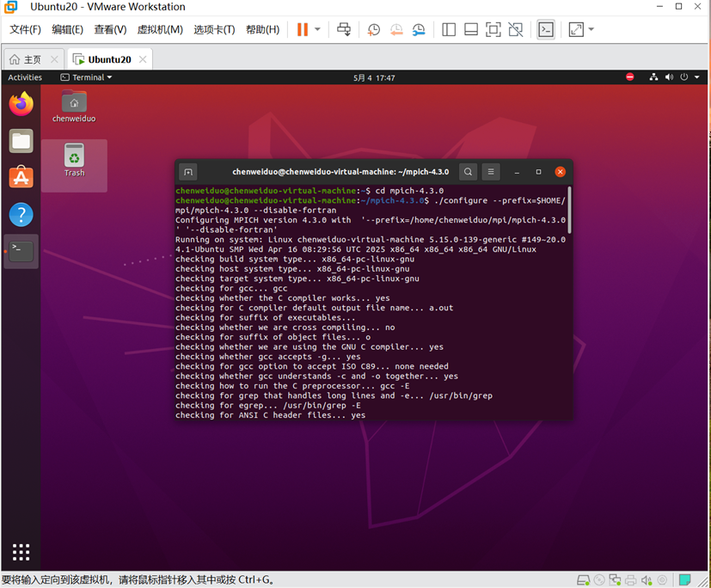Image resolution: width=711 pixels, height=588 pixels.
Task: Close the 主页 tab
Action: [54, 59]
